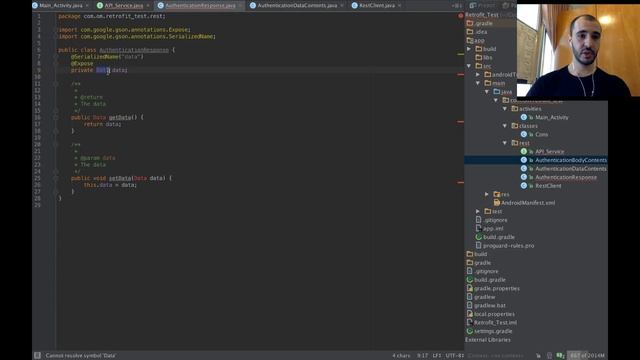640x360 pixels.
Task: Close the AuthenticationDataContents.java tab
Action: click(x=341, y=5)
